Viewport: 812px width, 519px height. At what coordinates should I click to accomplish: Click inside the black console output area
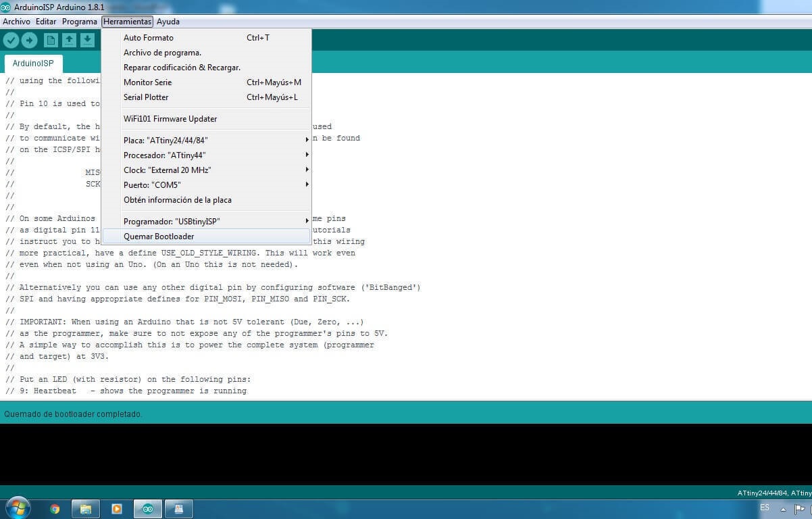point(405,454)
